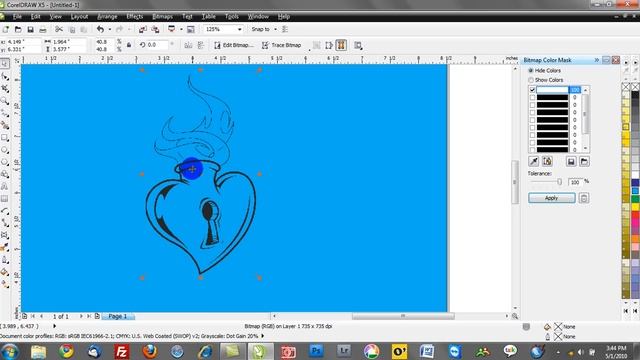
Task: Collapse the Bitmap Color Mask docker chevron
Action: tap(597, 60)
